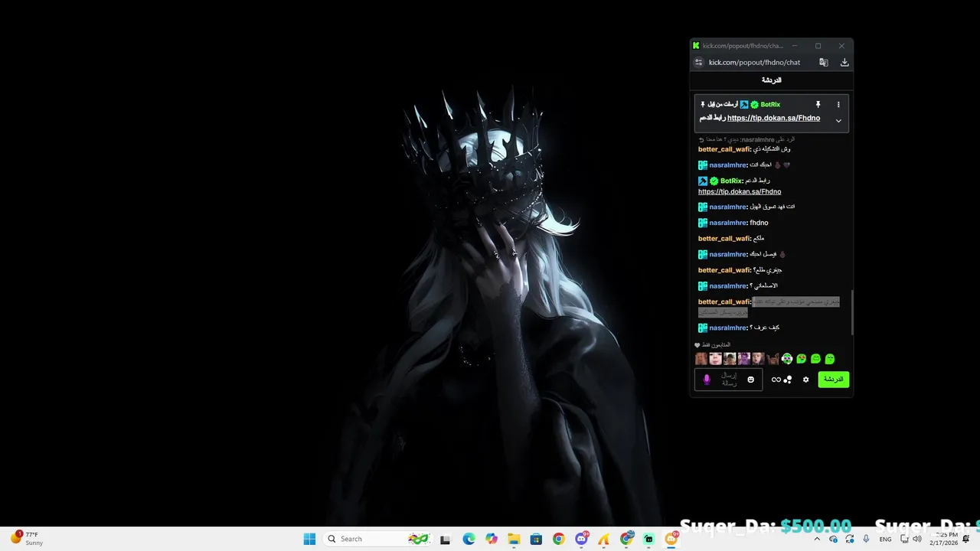The height and width of the screenshot is (551, 980).
Task: Show hidden system tray icons
Action: coord(817,540)
